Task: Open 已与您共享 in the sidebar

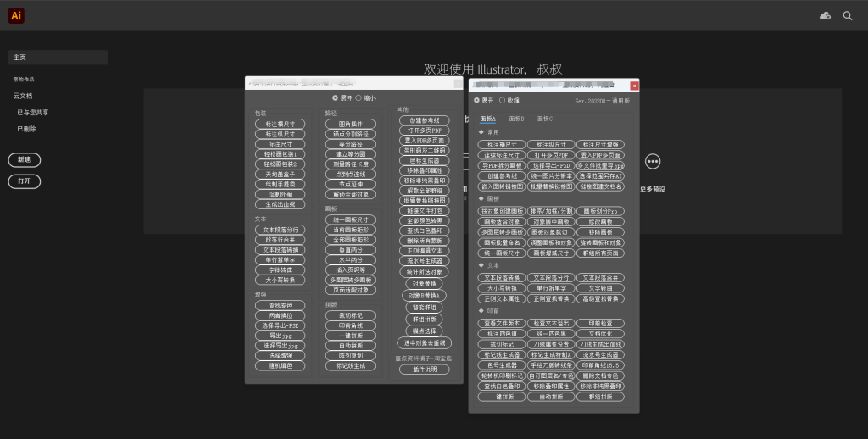Action: coord(33,112)
